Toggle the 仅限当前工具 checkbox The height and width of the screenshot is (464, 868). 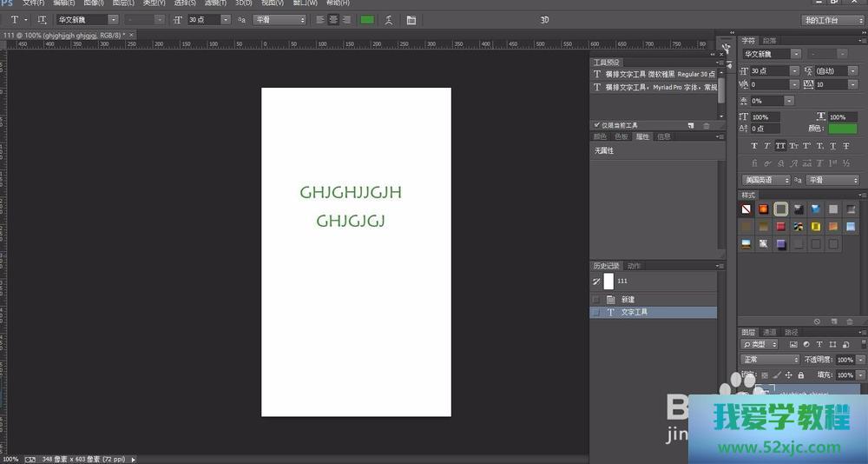click(596, 125)
